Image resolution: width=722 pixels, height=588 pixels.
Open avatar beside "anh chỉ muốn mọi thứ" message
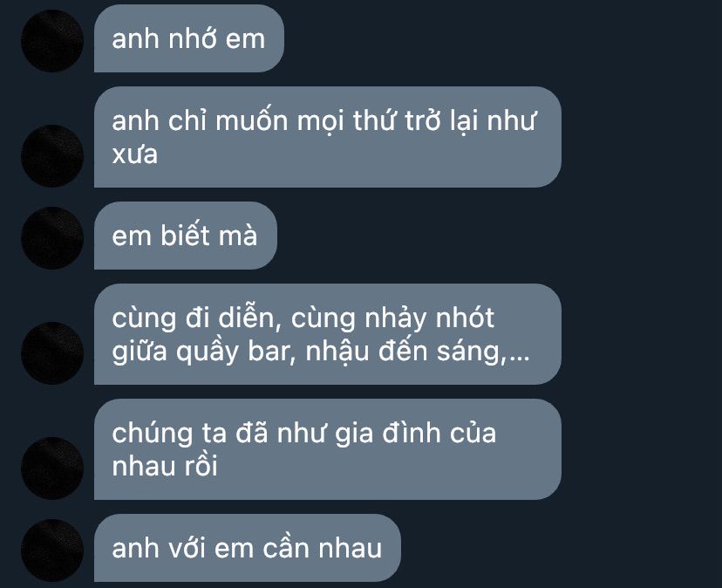[x=52, y=156]
